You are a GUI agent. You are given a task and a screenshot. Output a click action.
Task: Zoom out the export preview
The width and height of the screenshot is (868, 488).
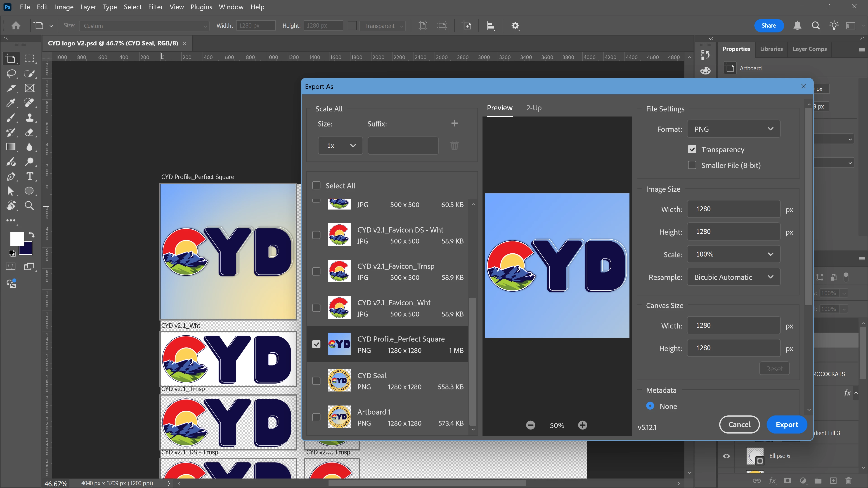click(531, 425)
